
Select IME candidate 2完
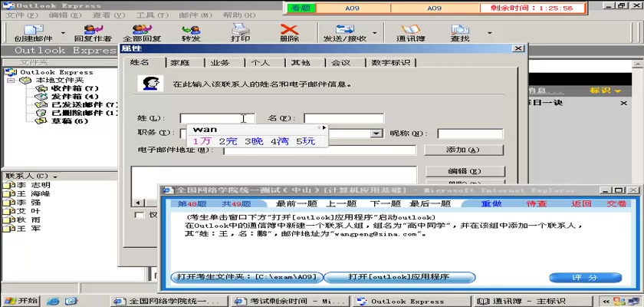[x=228, y=141]
